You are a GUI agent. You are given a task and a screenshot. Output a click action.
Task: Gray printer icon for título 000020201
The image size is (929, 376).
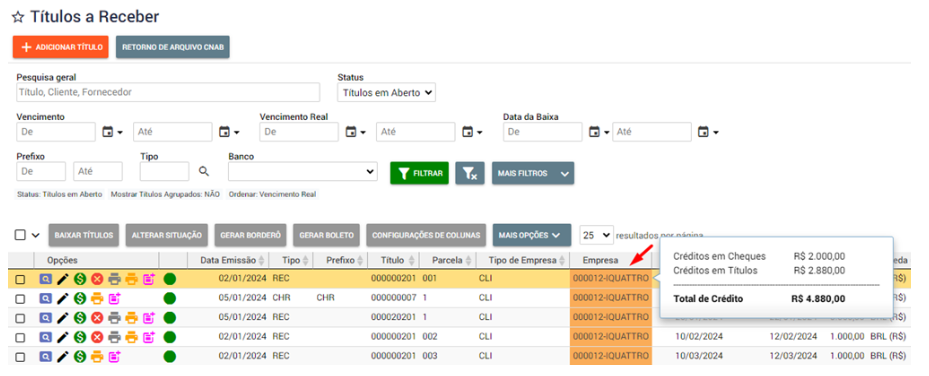[114, 317]
